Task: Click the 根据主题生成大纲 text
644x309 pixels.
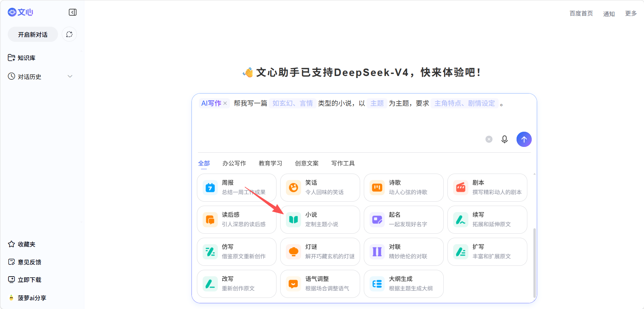Action: (x=411, y=288)
